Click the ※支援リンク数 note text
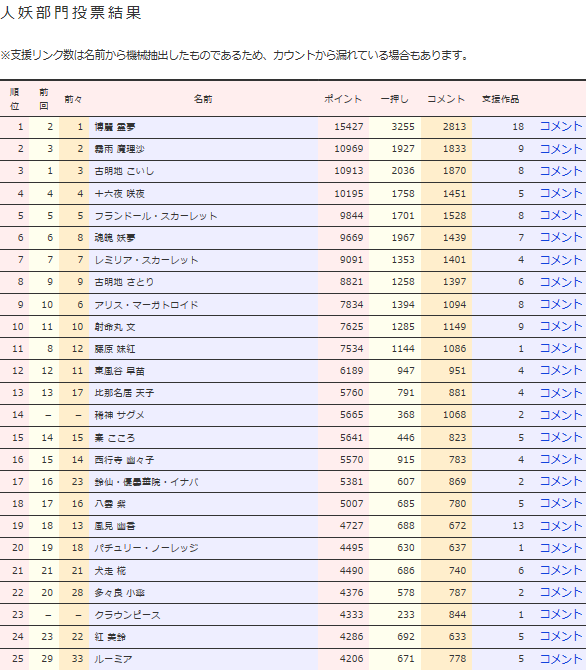Image resolution: width=586 pixels, height=670 pixels. coord(235,56)
